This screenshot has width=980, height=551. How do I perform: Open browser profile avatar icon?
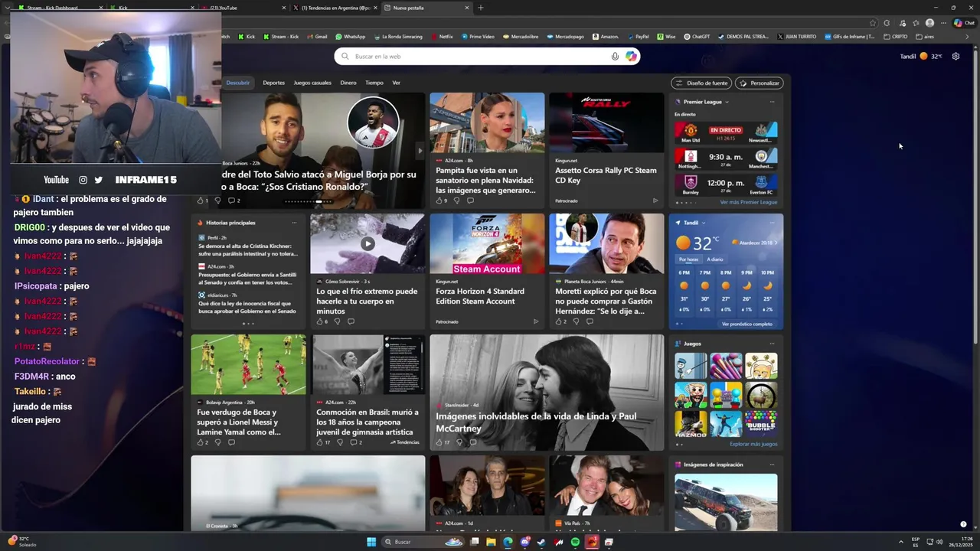pos(929,23)
